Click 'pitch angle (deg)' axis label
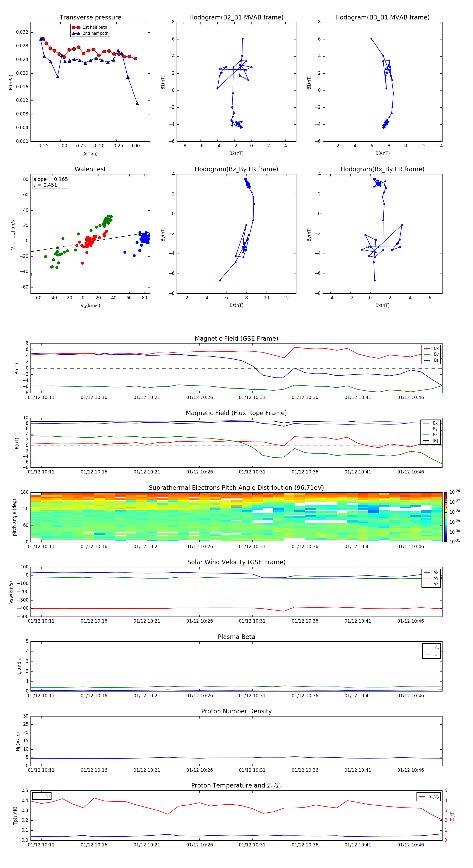This screenshot has height=868, width=473. point(15,517)
